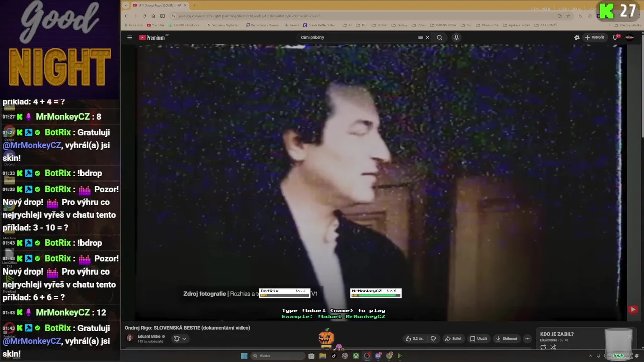Click the red YouTube watermark on video

pos(633,310)
